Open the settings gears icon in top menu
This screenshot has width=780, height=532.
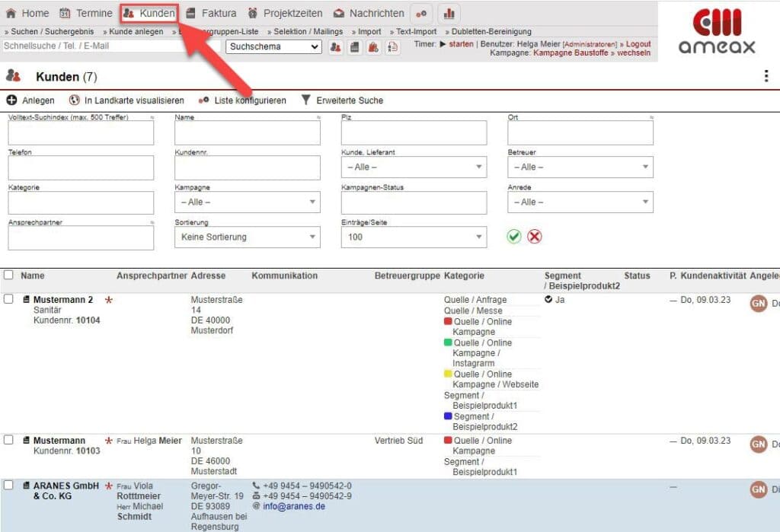(x=421, y=14)
